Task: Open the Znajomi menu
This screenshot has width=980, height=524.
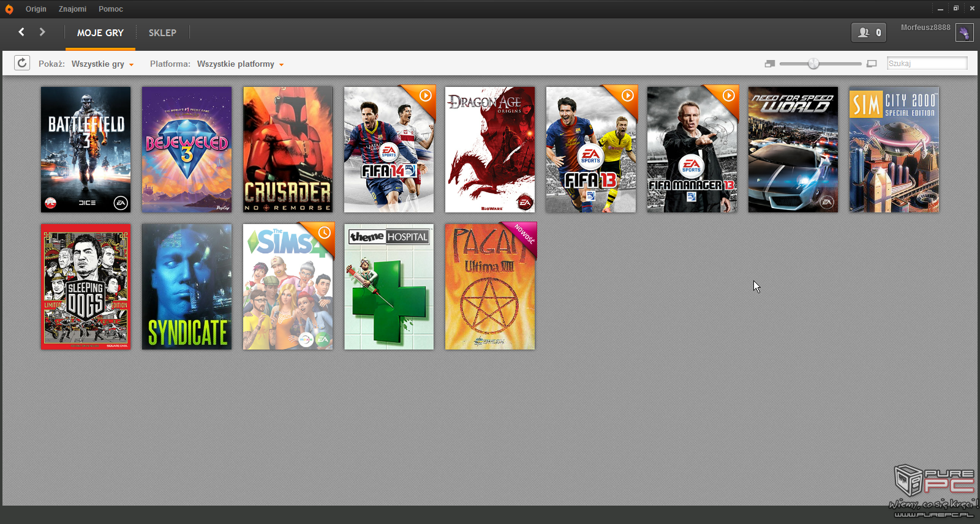Action: [x=72, y=9]
